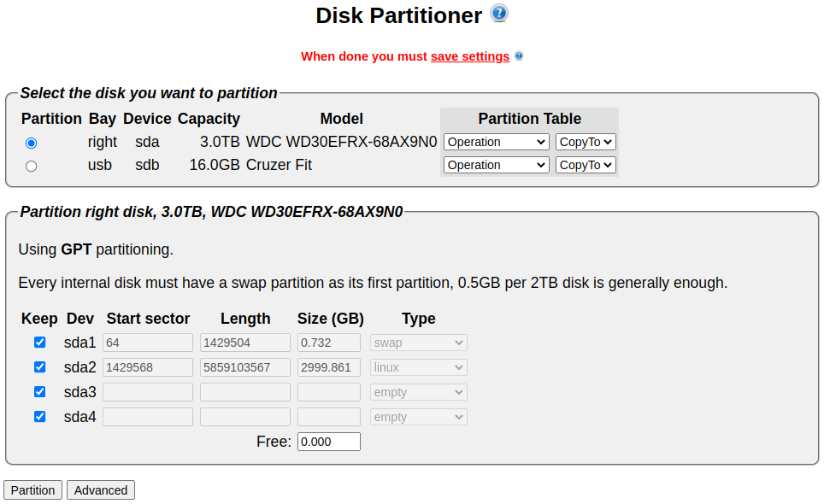Click the Partition button
Image resolution: width=824 pixels, height=504 pixels.
pos(32,490)
